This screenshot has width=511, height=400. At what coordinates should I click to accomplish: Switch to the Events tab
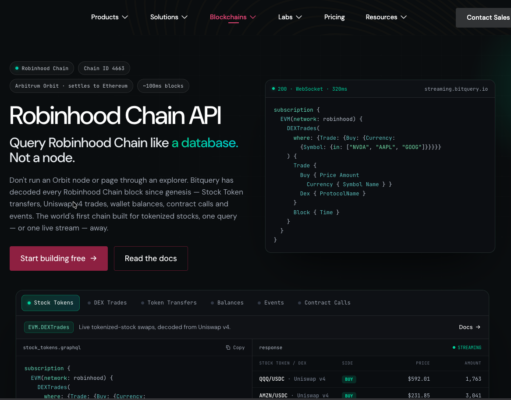point(271,303)
